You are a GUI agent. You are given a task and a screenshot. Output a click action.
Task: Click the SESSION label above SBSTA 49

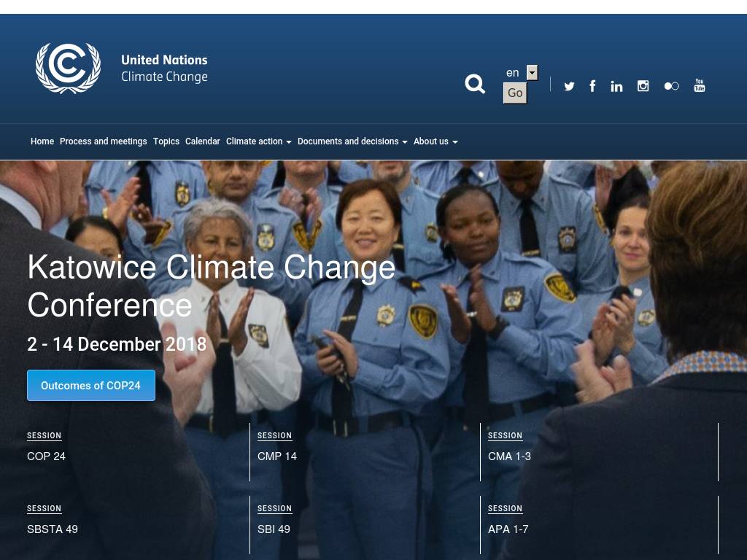(x=44, y=508)
